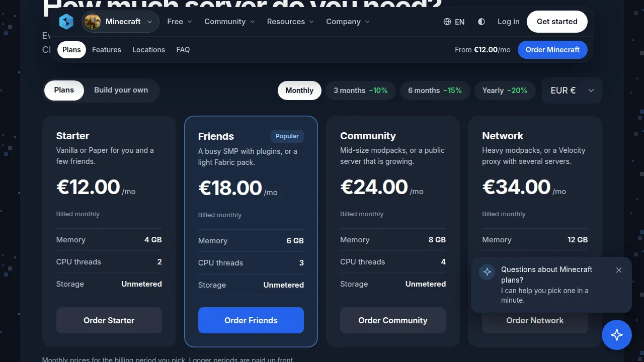
Task: Click the Minecraft game avatar icon
Action: point(93,22)
